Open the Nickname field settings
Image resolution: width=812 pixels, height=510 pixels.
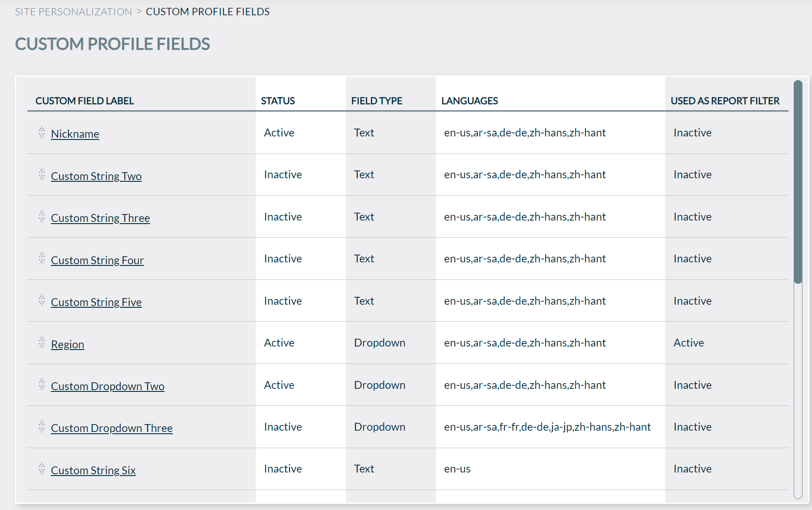point(75,134)
